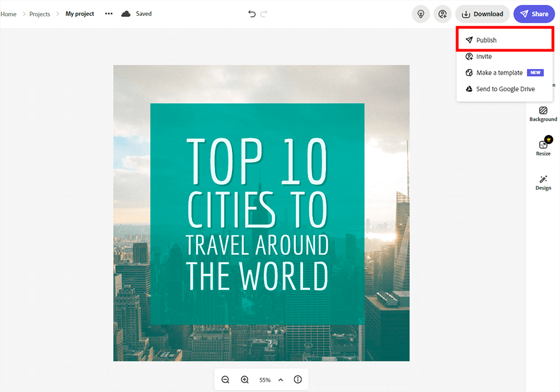Click the Download button
The image size is (560, 392).
click(482, 14)
